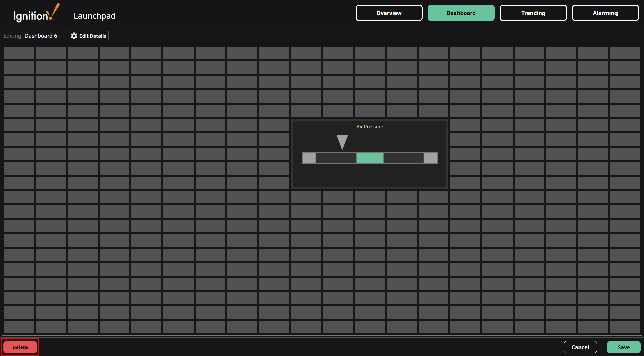Click the Air Pressure widget title text
The height and width of the screenshot is (356, 644).
[x=369, y=126]
